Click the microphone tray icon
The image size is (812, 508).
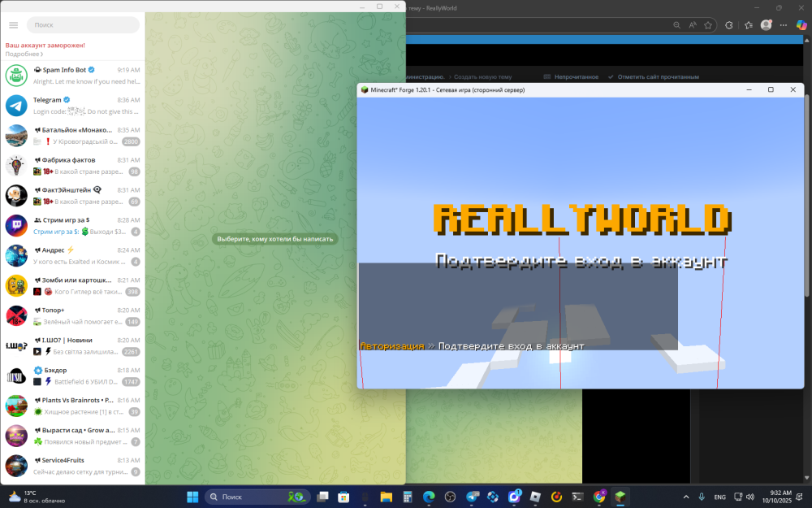point(702,497)
